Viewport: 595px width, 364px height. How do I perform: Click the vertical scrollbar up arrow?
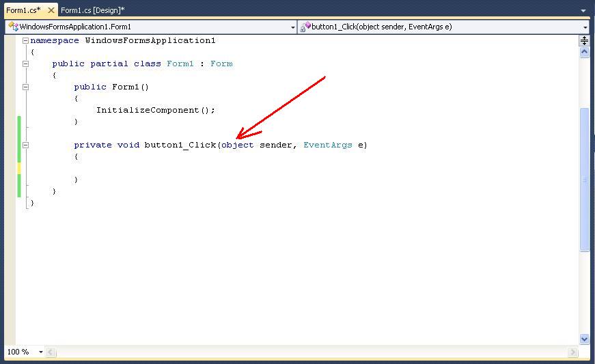[x=584, y=52]
